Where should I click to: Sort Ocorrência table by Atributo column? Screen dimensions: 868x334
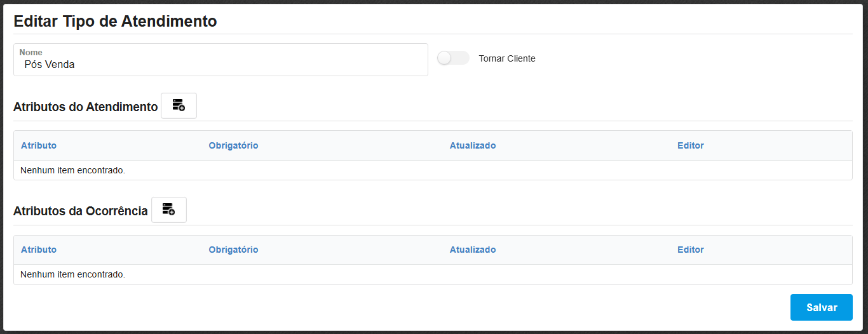(39, 250)
